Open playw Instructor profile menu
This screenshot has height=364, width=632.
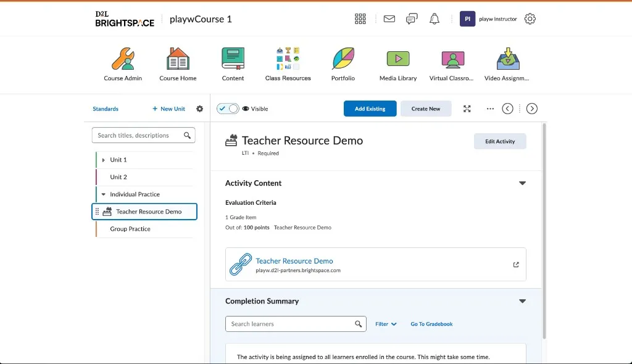click(488, 19)
